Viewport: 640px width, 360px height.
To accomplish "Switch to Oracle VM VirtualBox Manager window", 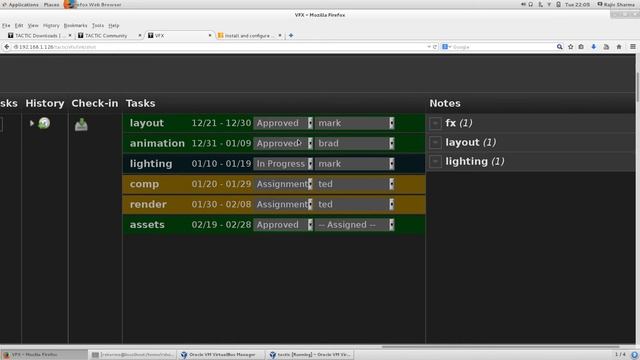I will [220, 354].
